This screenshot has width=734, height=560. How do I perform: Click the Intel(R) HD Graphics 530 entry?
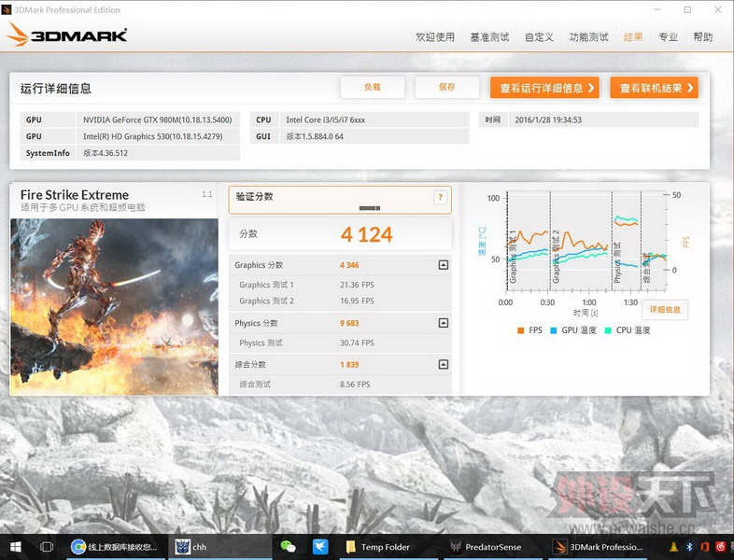tap(158, 136)
